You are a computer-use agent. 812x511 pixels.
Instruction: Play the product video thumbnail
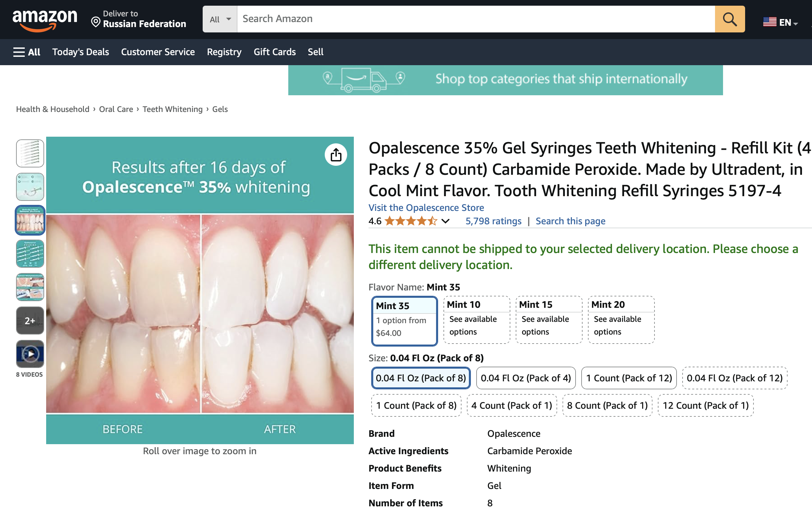(30, 354)
